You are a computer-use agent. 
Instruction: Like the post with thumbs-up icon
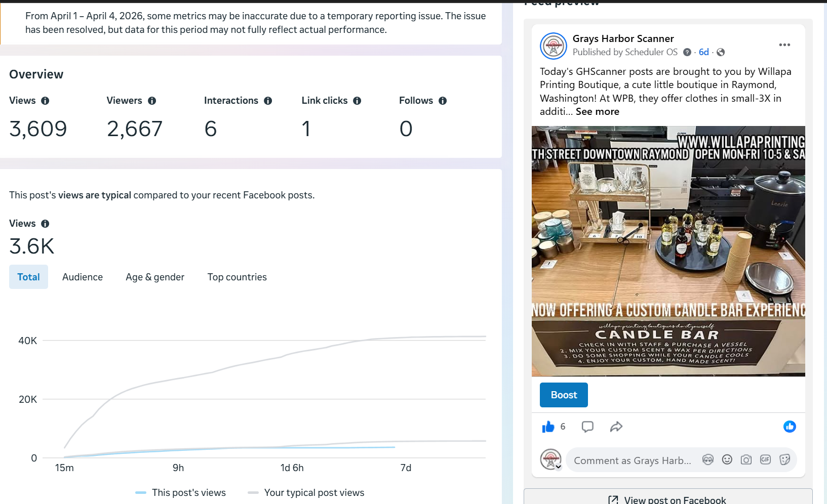(548, 427)
